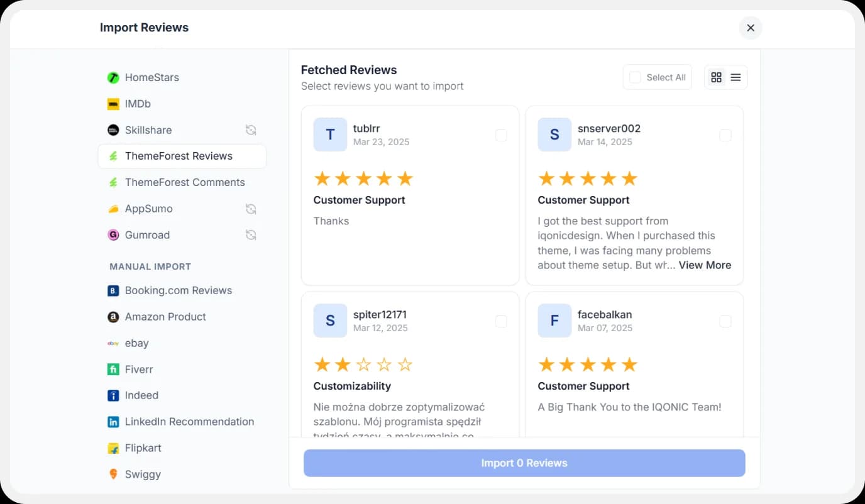This screenshot has height=504, width=865.
Task: Select the facebalkan review checkbox
Action: pyautogui.click(x=725, y=320)
